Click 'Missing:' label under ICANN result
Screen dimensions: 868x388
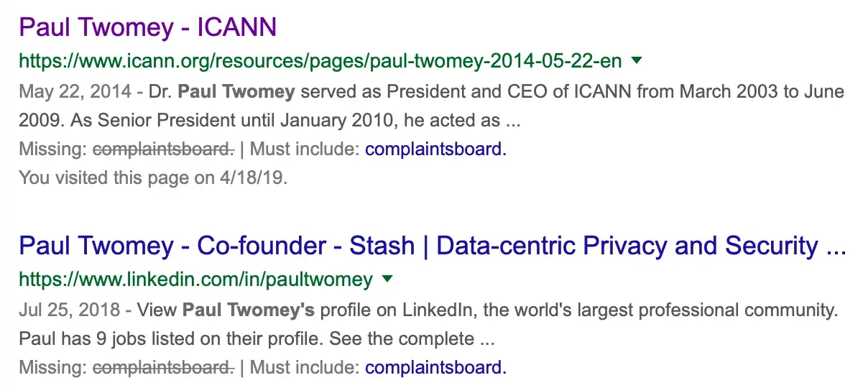(54, 149)
